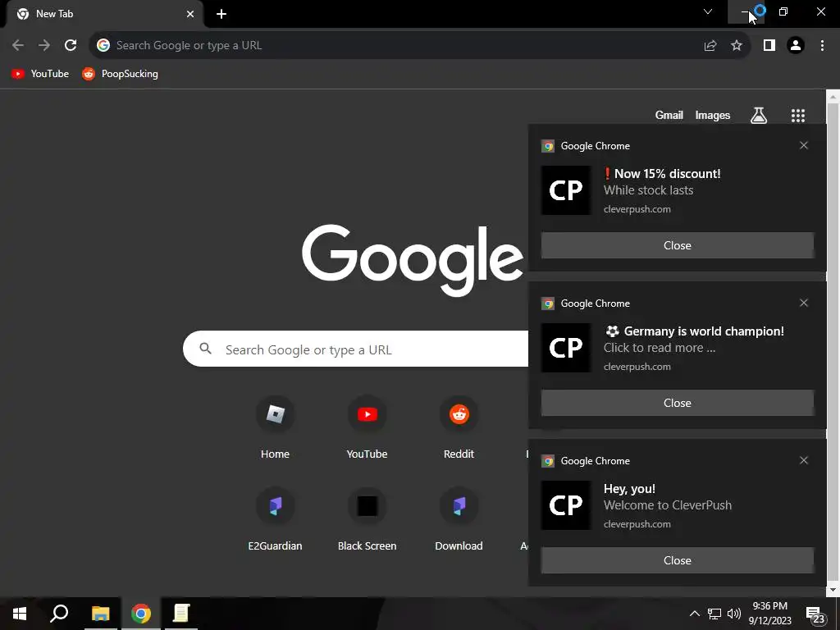The image size is (840, 630).
Task: Open the share this page icon
Action: point(710,46)
